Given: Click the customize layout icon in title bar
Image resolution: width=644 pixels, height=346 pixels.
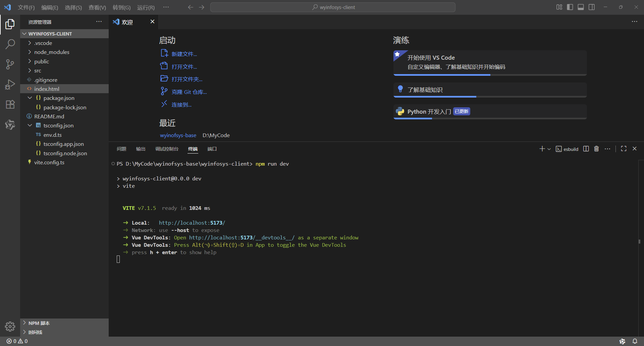Looking at the screenshot, I should 559,7.
